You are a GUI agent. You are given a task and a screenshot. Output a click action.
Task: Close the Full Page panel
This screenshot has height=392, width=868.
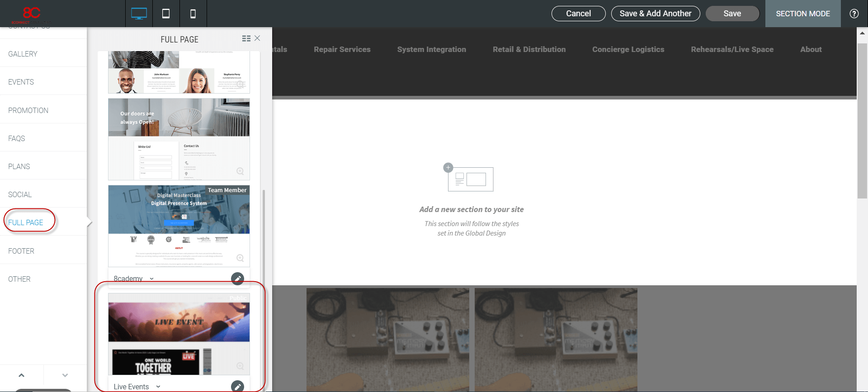[x=257, y=38]
